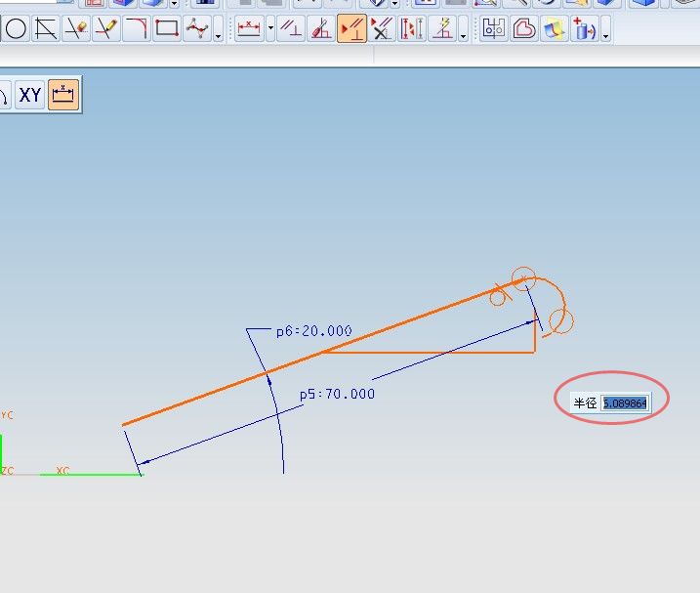The width and height of the screenshot is (700, 593).
Task: Select the Derived Lines tool
Action: (46, 29)
